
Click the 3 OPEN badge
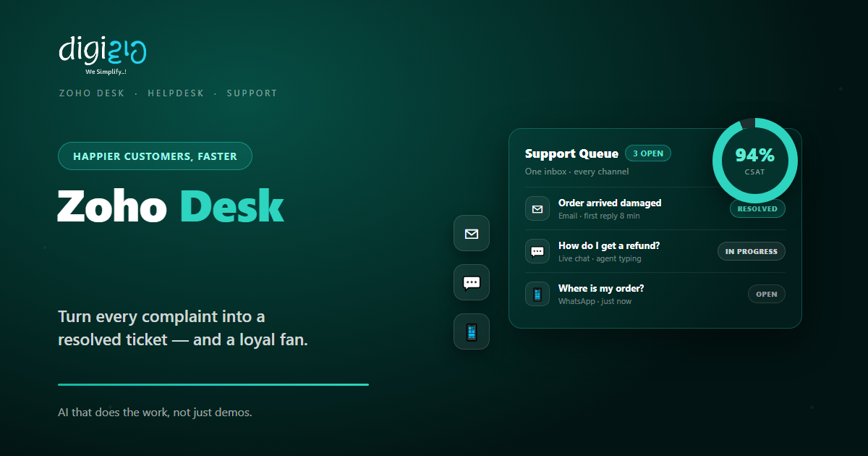pos(648,153)
